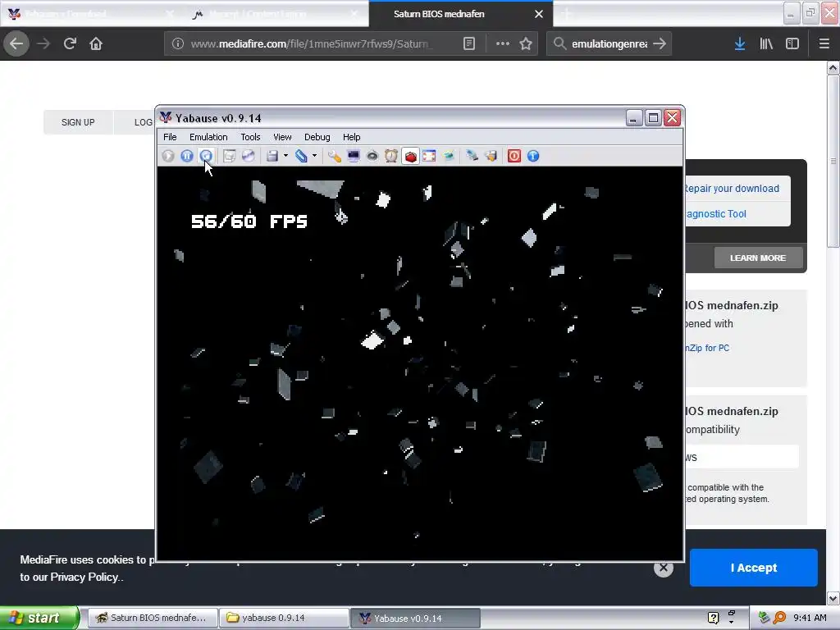Click the blue About info icon
The width and height of the screenshot is (840, 630).
click(533, 156)
